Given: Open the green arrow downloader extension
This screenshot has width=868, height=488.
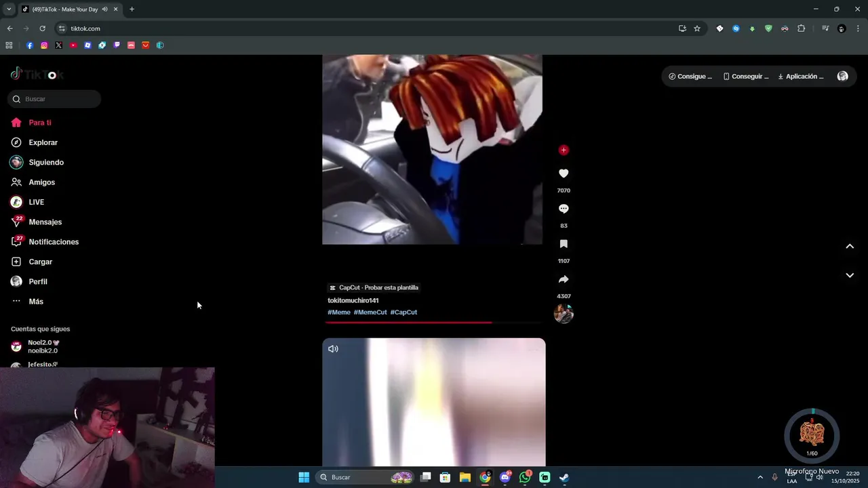Looking at the screenshot, I should coord(752,28).
